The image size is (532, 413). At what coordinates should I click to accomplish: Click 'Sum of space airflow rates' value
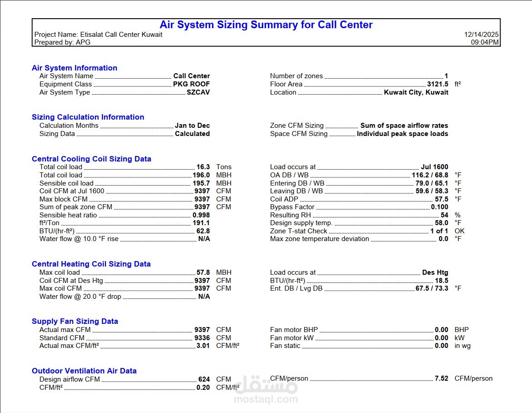click(404, 126)
